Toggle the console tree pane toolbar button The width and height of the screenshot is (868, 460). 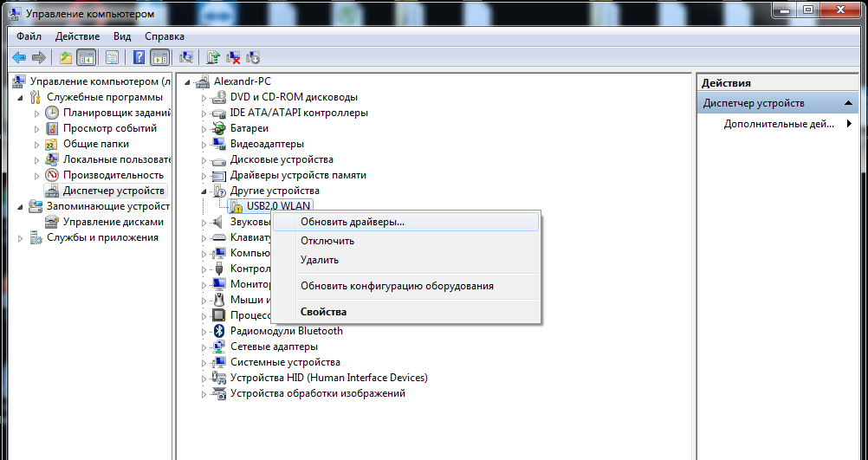[x=86, y=58]
